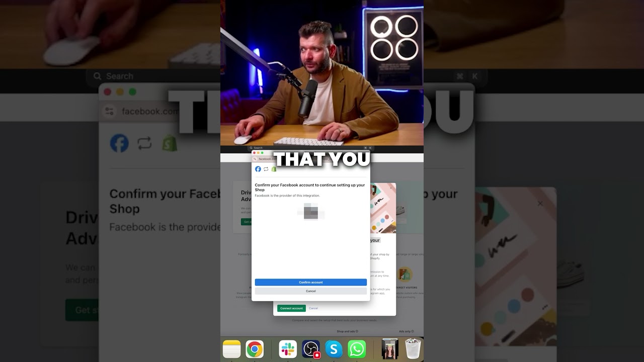Screen dimensions: 644x362
Task: Click the Search bar above the popup
Action: click(x=311, y=148)
